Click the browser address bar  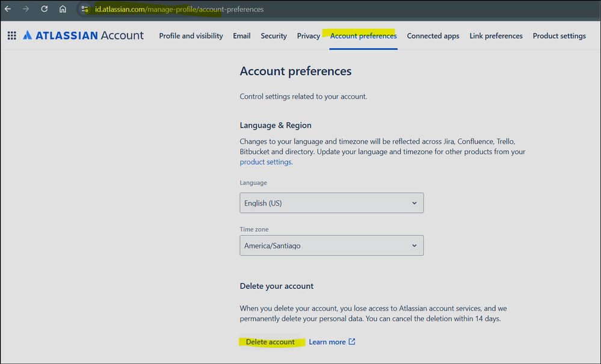pos(180,9)
